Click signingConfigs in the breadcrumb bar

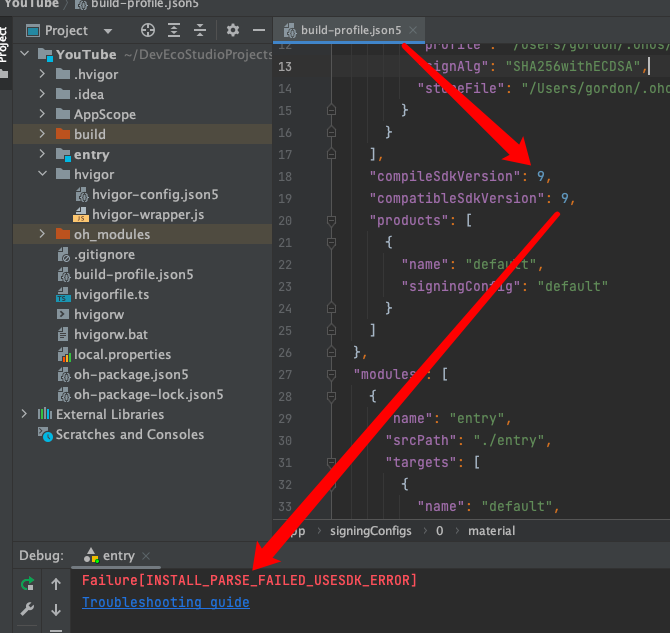pyautogui.click(x=370, y=531)
